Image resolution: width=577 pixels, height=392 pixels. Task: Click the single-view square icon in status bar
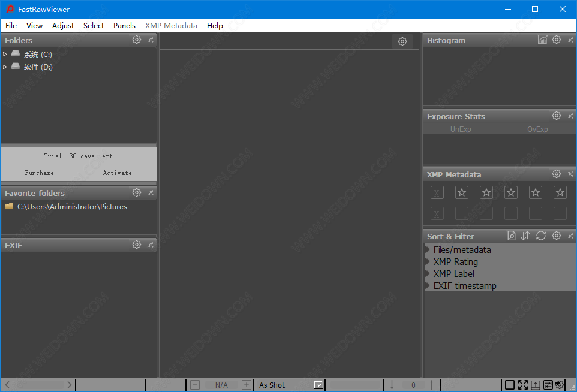pos(510,385)
